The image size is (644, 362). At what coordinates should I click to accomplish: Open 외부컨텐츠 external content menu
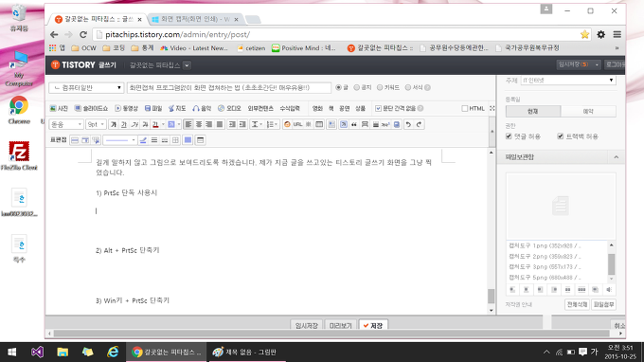coord(260,108)
